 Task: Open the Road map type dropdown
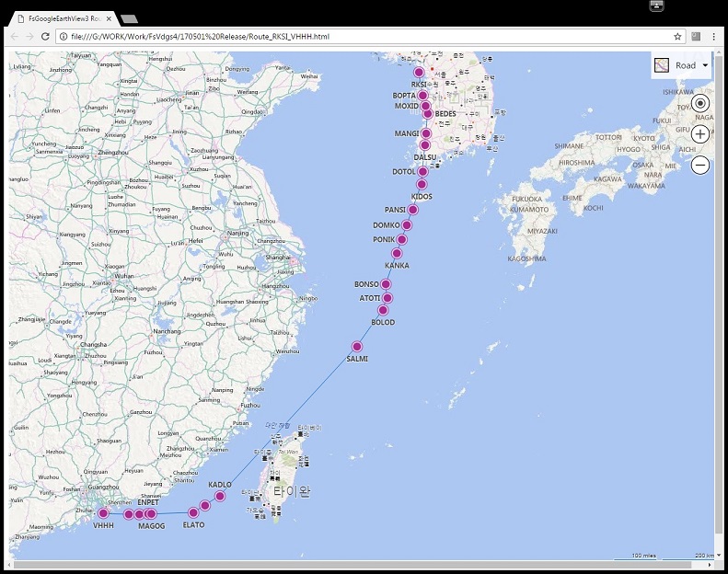point(681,65)
